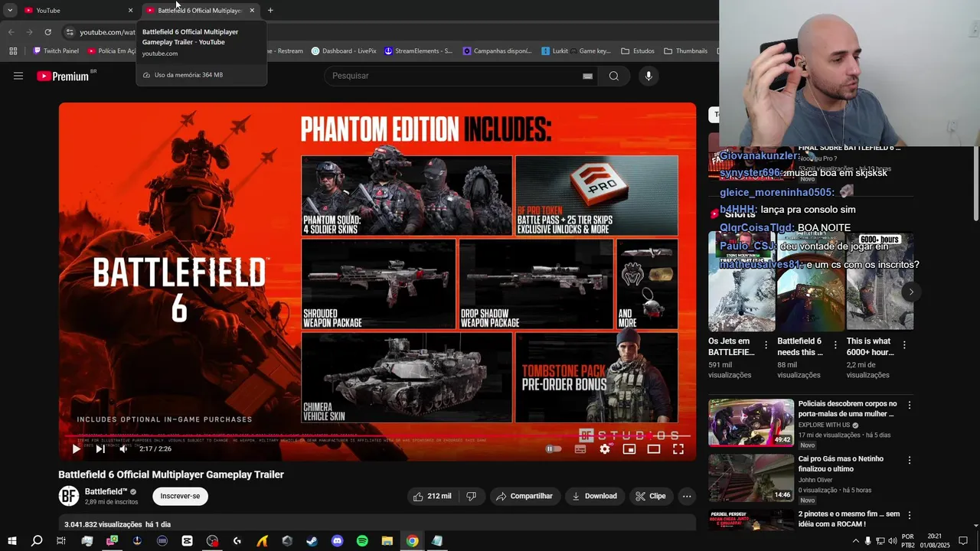Click the Compartilhar share button
This screenshot has width=980, height=551.
[x=524, y=496]
